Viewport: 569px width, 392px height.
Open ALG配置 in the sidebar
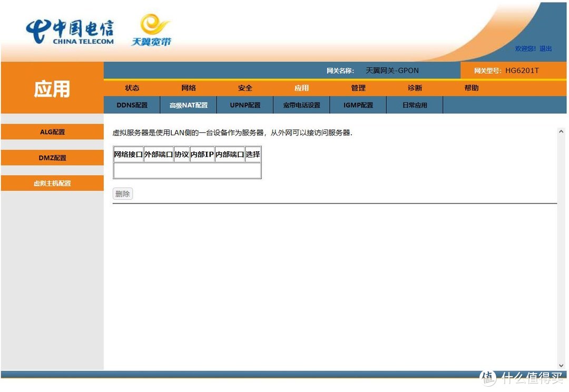[x=52, y=132]
